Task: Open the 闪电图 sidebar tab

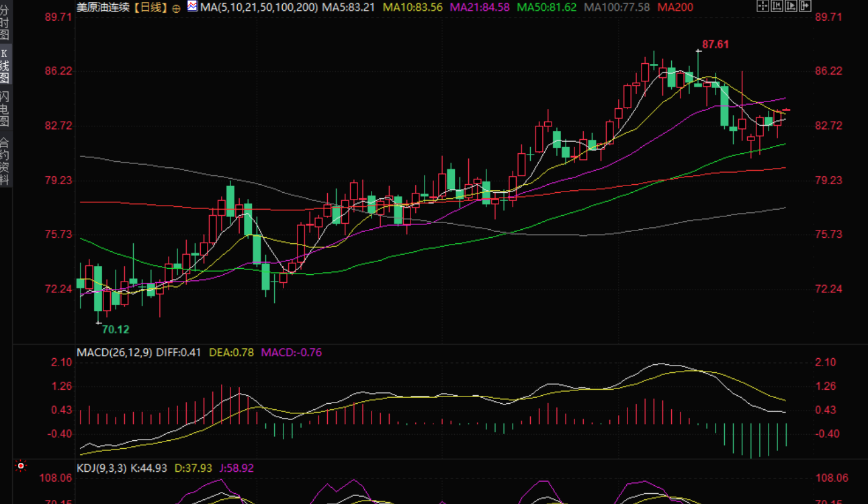Action: (x=5, y=109)
